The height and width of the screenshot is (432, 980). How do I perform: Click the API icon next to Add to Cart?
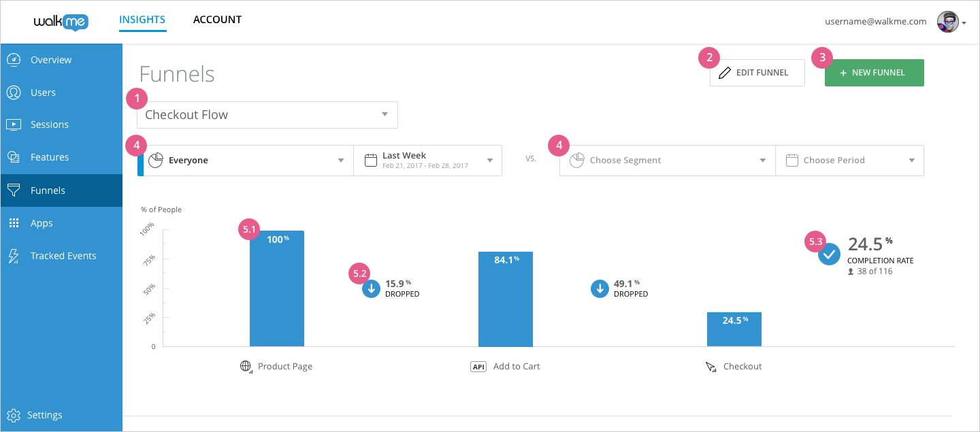coord(478,366)
